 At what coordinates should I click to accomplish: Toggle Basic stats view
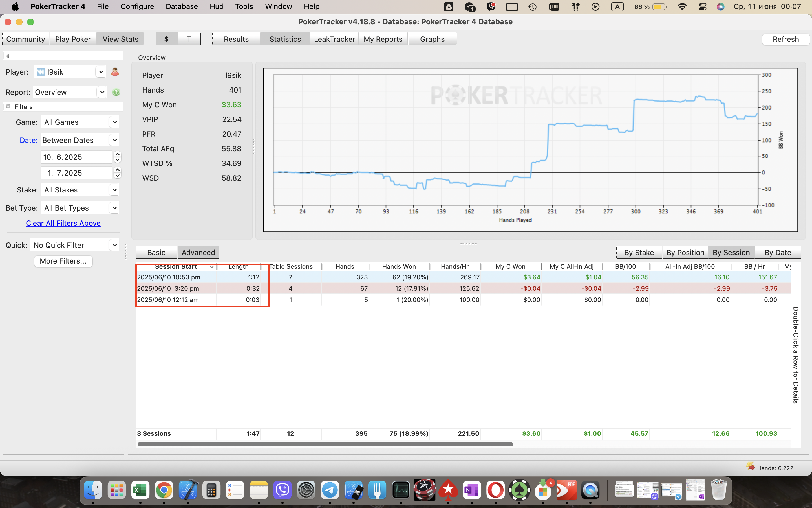156,252
